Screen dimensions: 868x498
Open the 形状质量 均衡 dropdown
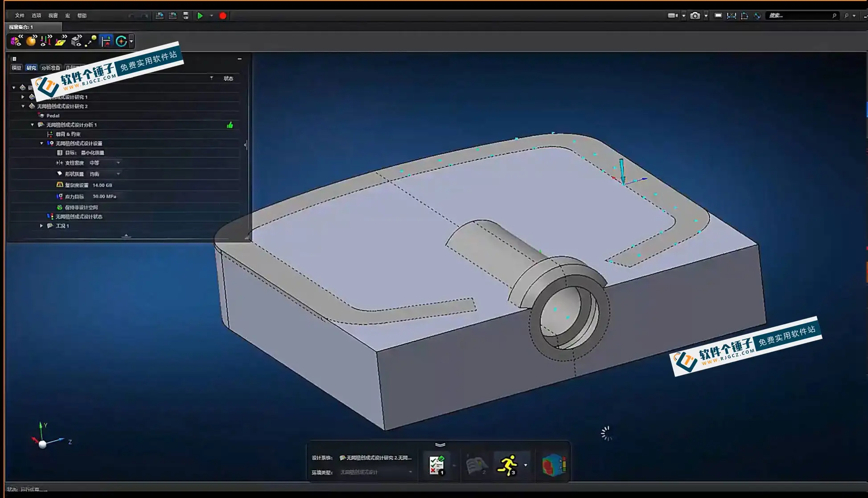pyautogui.click(x=105, y=174)
